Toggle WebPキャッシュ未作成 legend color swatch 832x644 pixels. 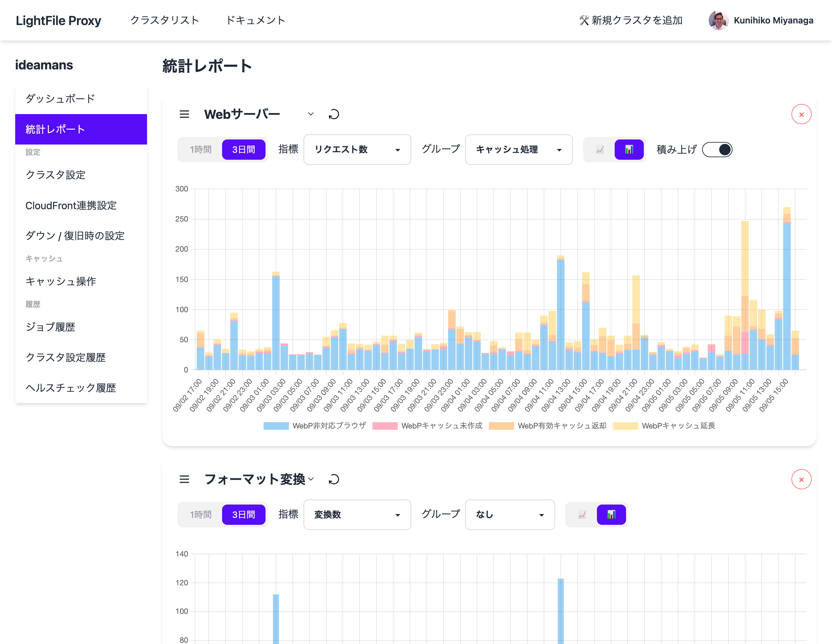[385, 426]
